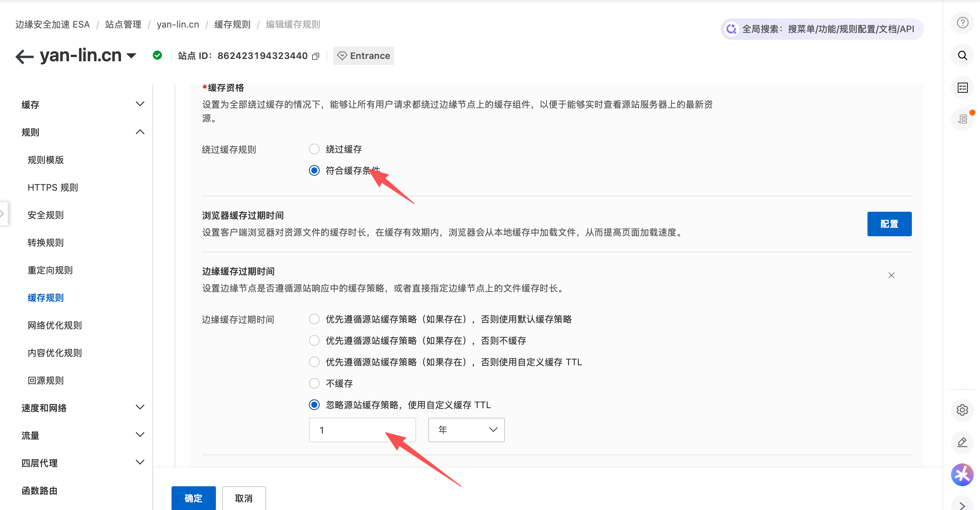Open the notification icon with orange dot
980x510 pixels.
pyautogui.click(x=962, y=119)
